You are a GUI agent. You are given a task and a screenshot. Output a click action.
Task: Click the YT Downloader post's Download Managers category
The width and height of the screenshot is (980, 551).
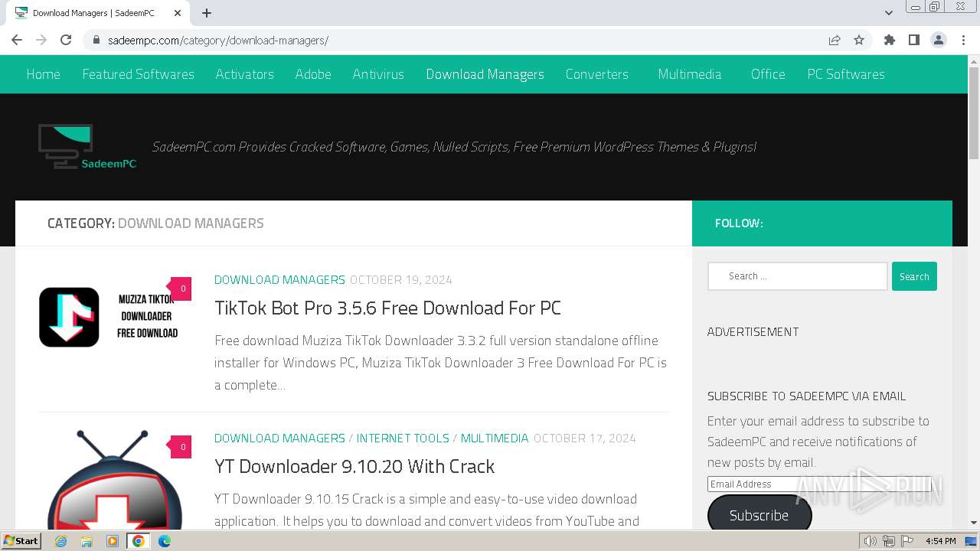pos(279,438)
